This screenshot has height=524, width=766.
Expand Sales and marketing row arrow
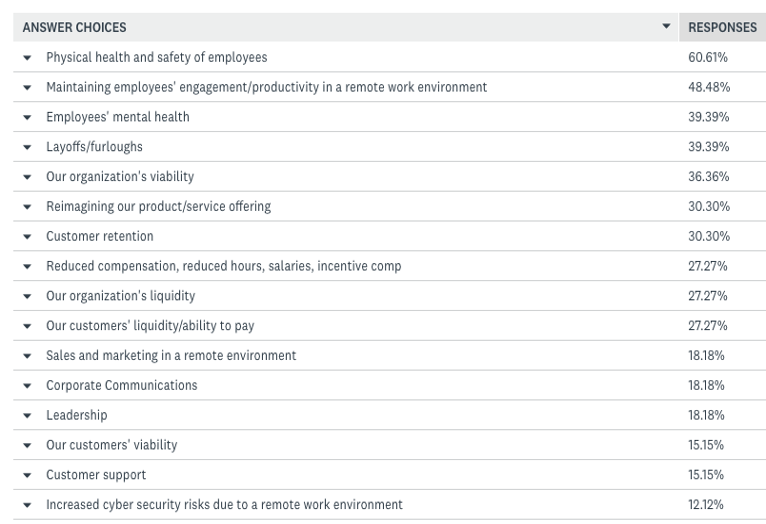(x=27, y=356)
